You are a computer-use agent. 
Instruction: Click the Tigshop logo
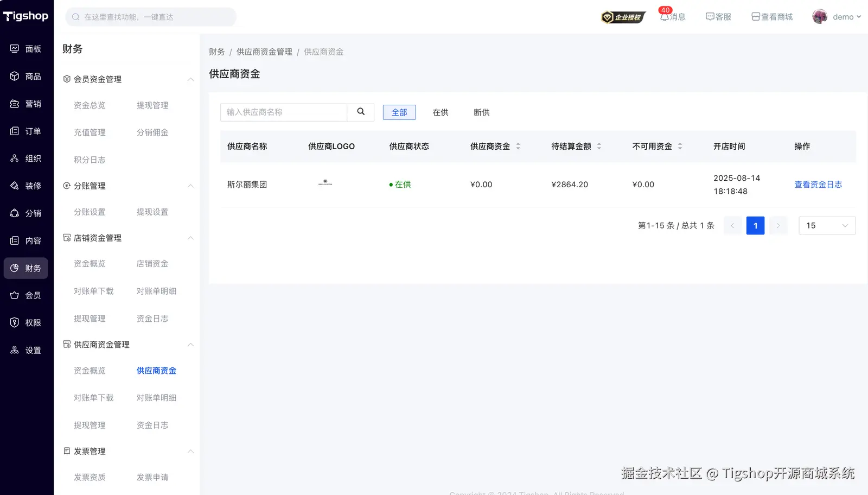pos(25,16)
